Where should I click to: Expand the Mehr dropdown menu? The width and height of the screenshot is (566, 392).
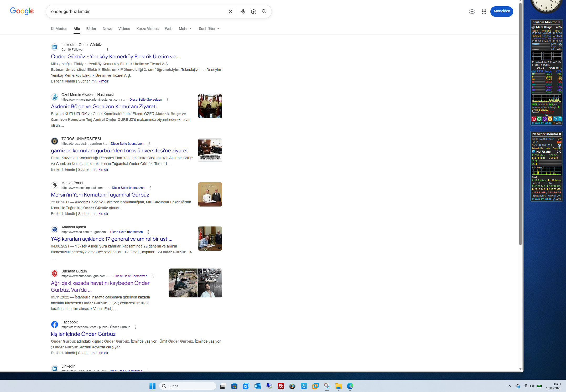(185, 29)
